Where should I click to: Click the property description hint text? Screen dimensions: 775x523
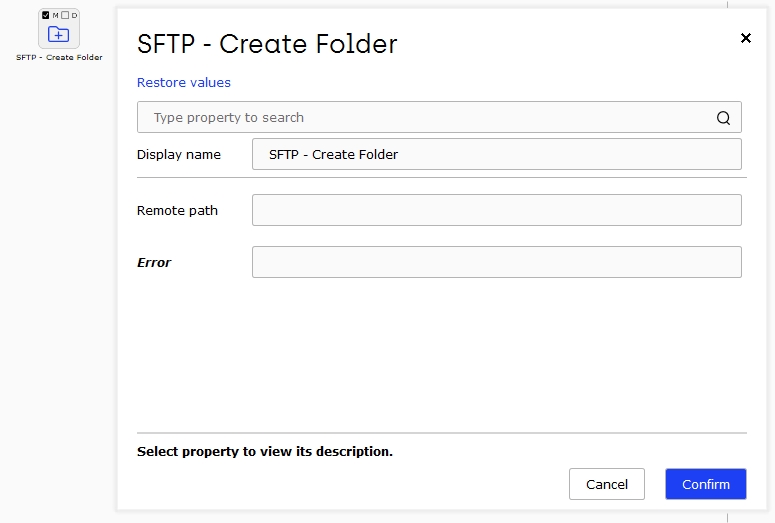click(x=265, y=451)
